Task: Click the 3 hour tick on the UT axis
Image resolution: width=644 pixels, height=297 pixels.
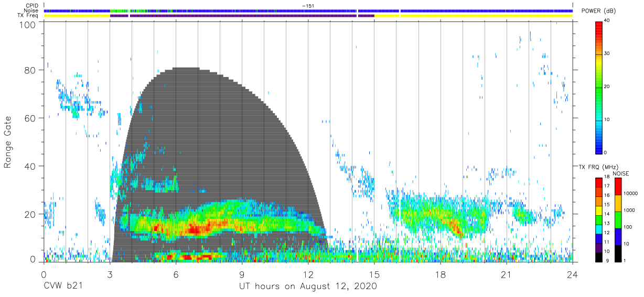Action: coord(110,274)
